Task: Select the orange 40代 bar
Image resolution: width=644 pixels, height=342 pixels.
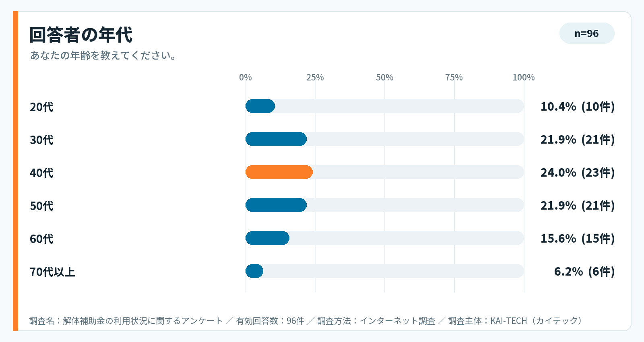Action: [x=279, y=172]
